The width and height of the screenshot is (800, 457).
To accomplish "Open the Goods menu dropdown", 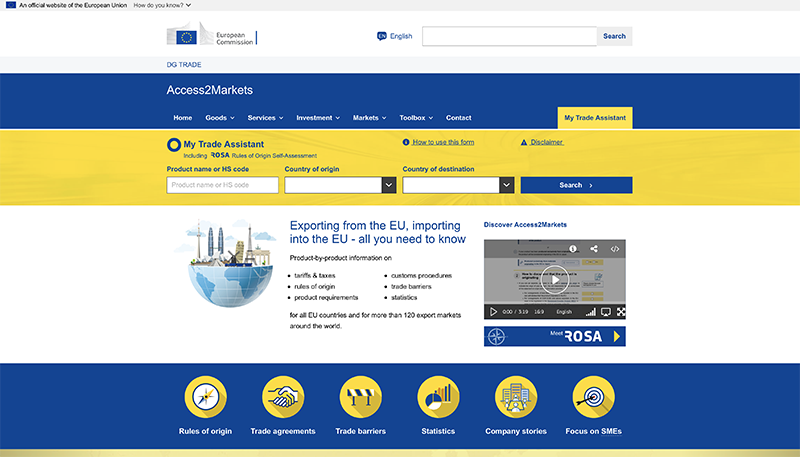I will [220, 118].
